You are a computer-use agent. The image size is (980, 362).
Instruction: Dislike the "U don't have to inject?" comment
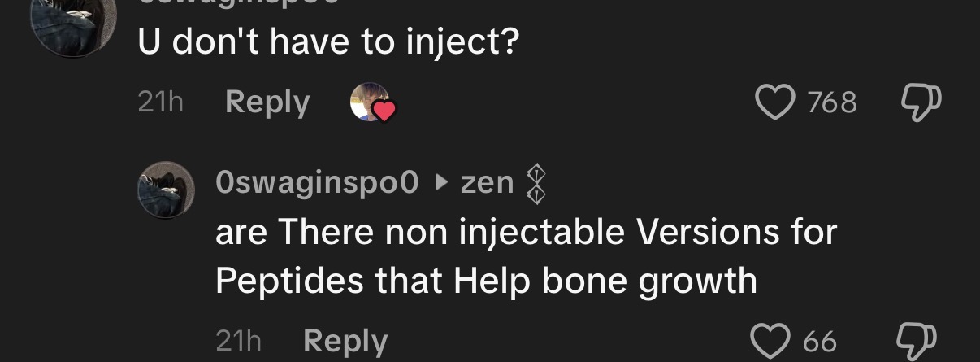coord(920,102)
